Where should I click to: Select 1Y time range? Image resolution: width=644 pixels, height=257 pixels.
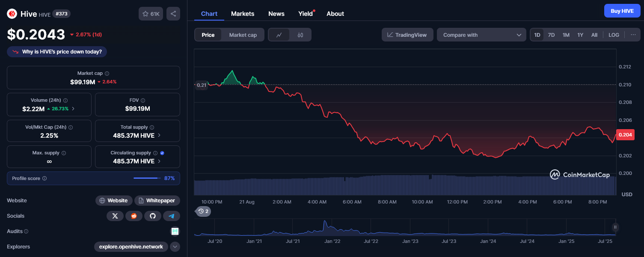(580, 35)
